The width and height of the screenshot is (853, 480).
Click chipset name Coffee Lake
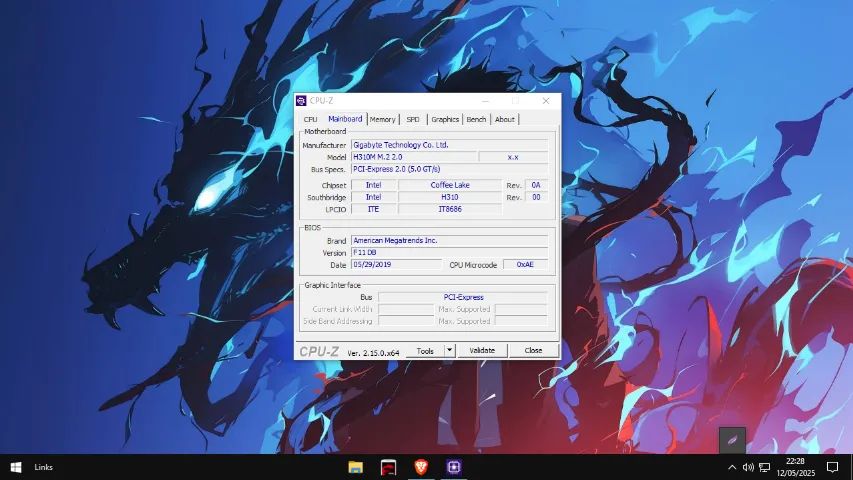[x=450, y=185]
